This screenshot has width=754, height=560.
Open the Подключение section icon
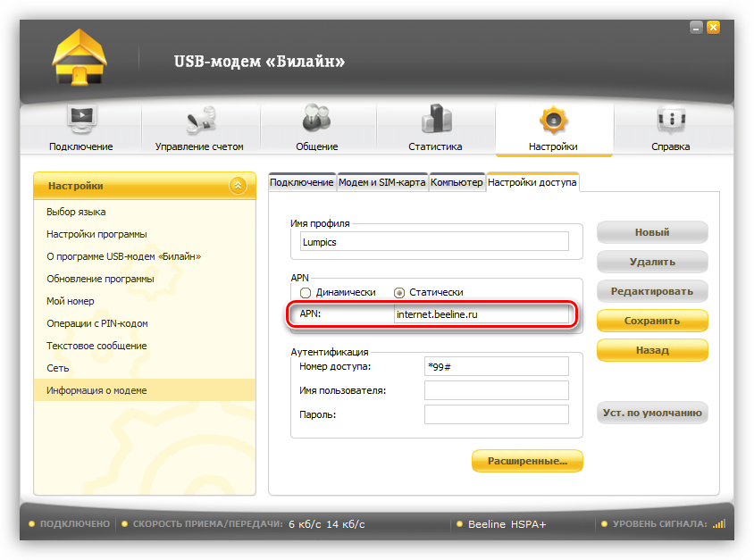tap(81, 120)
